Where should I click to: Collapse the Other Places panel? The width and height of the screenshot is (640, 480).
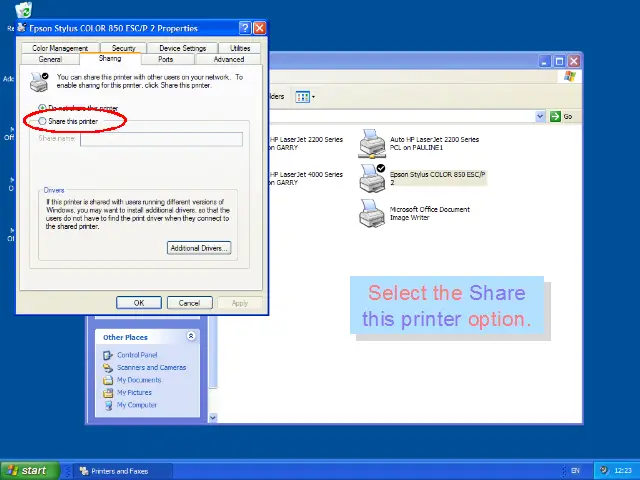[191, 336]
